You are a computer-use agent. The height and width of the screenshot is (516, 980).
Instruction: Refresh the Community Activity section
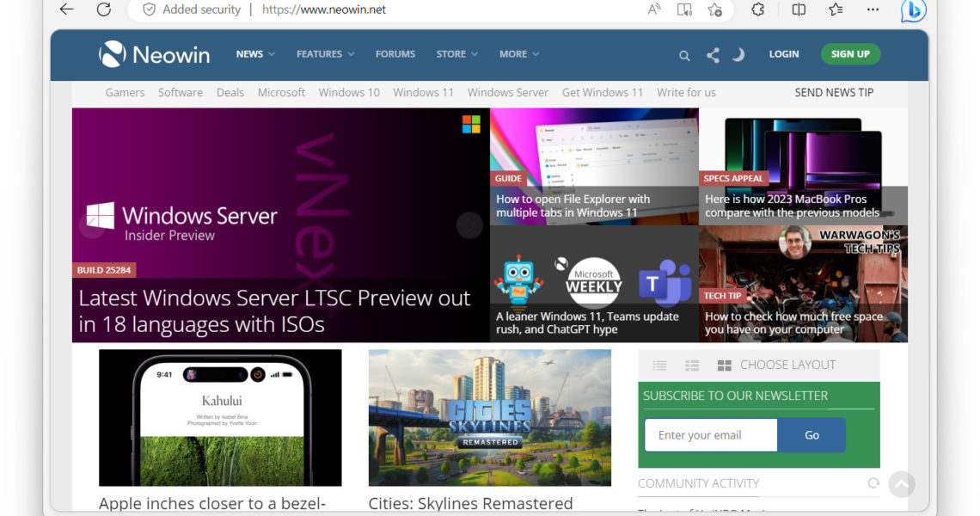click(873, 483)
